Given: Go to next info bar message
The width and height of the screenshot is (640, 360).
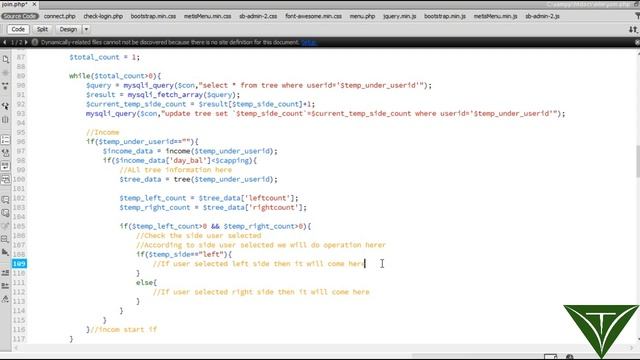Looking at the screenshot, I should [26, 42].
